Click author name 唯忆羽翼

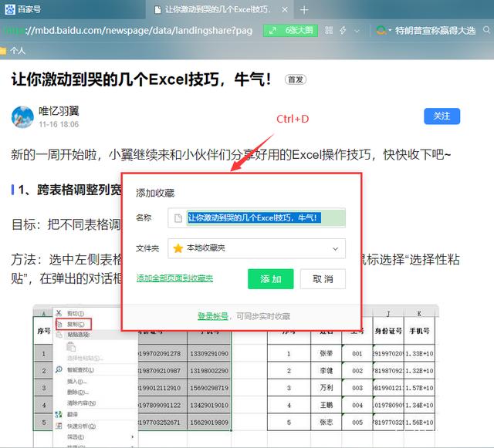click(x=59, y=111)
